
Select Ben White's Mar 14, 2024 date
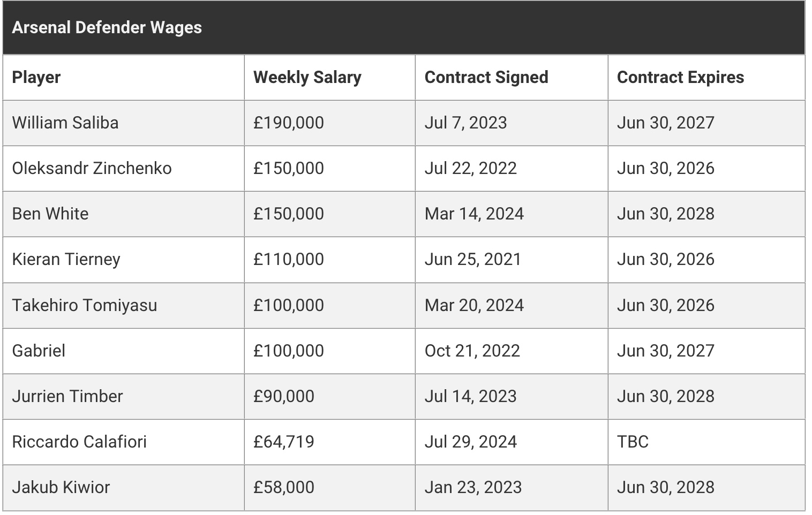point(474,214)
